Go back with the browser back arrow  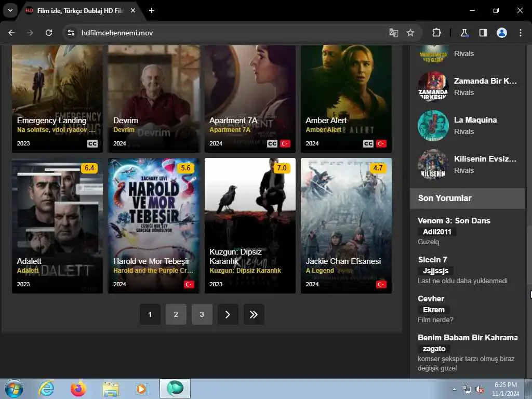[x=11, y=33]
